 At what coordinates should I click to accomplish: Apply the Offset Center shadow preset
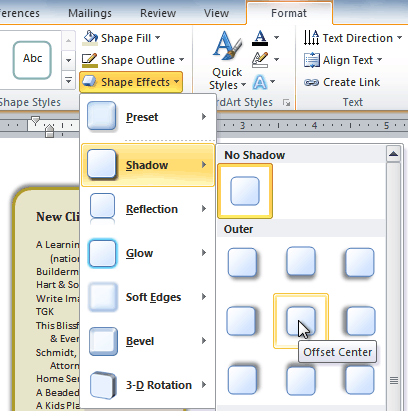tap(301, 321)
